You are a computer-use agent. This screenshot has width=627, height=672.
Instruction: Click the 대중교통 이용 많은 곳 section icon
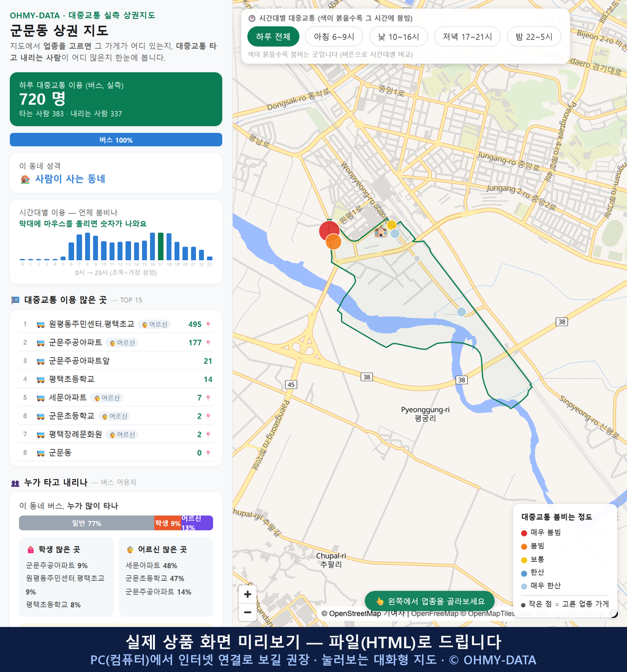pos(15,300)
